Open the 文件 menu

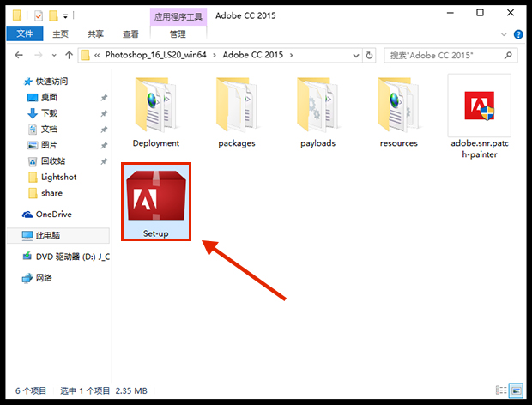(x=24, y=34)
